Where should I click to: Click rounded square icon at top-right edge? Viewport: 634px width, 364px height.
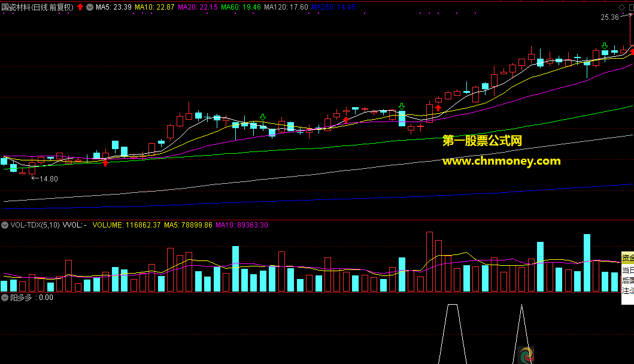tap(631, 7)
